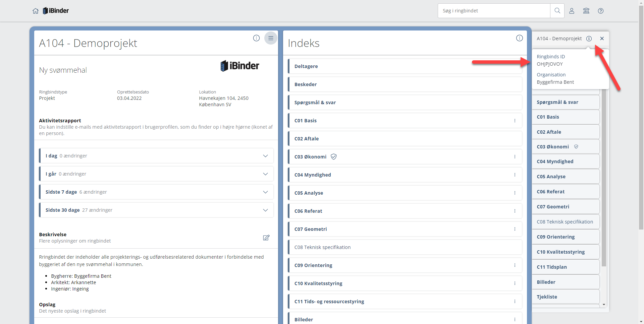Click the side panel vertical scrollbar
644x324 pixels.
(604, 178)
